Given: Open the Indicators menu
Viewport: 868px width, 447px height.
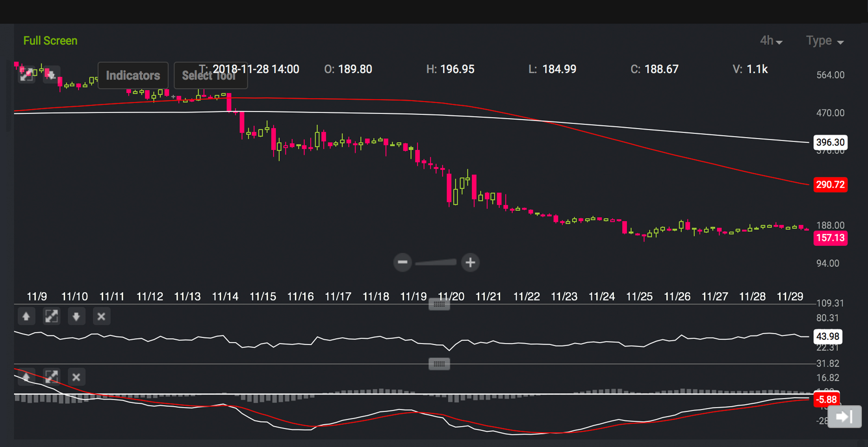Looking at the screenshot, I should (133, 75).
